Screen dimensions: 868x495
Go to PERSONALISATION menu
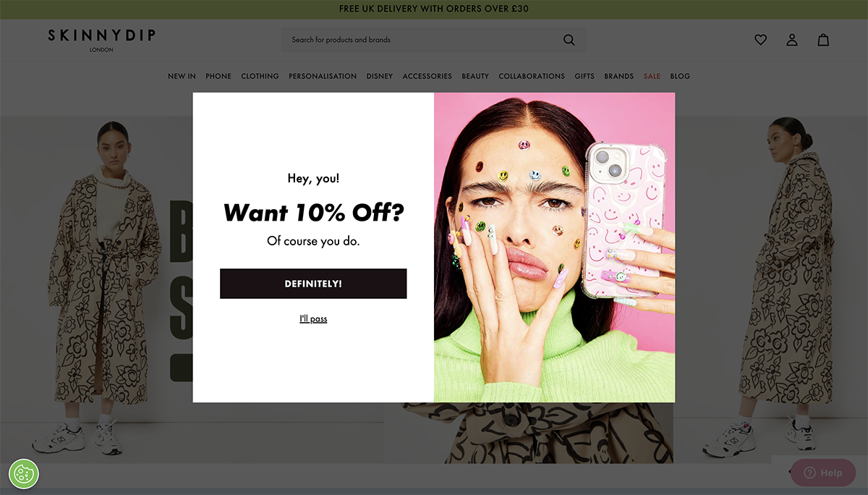coord(323,76)
